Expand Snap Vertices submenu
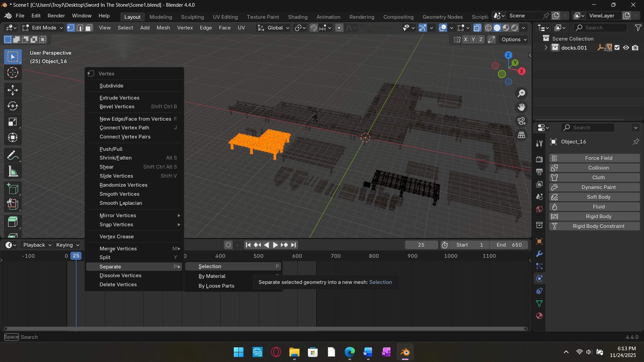 (x=135, y=225)
